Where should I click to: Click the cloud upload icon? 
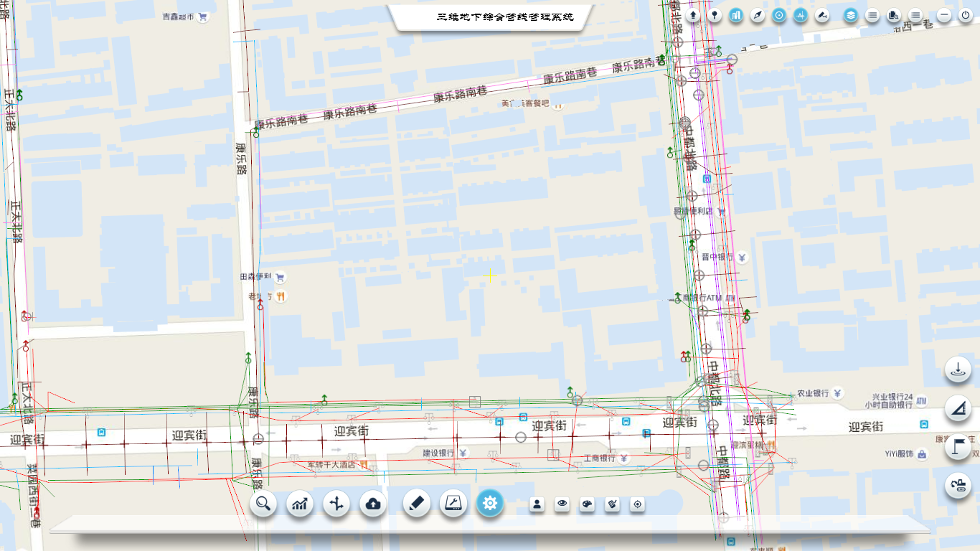point(373,504)
